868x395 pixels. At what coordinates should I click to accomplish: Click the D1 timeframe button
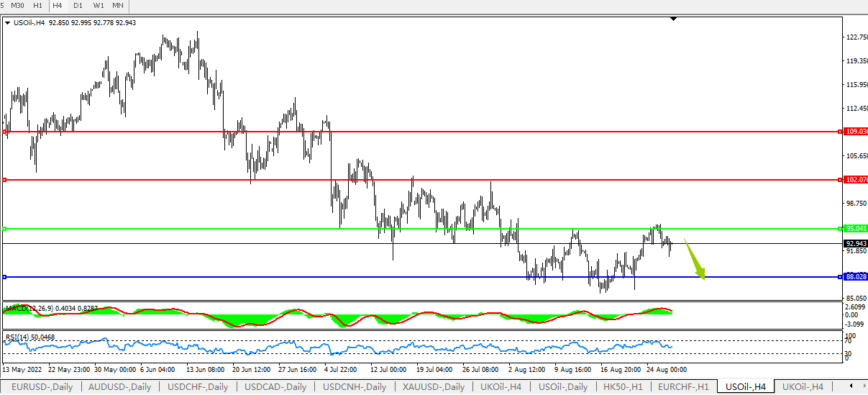tap(78, 6)
